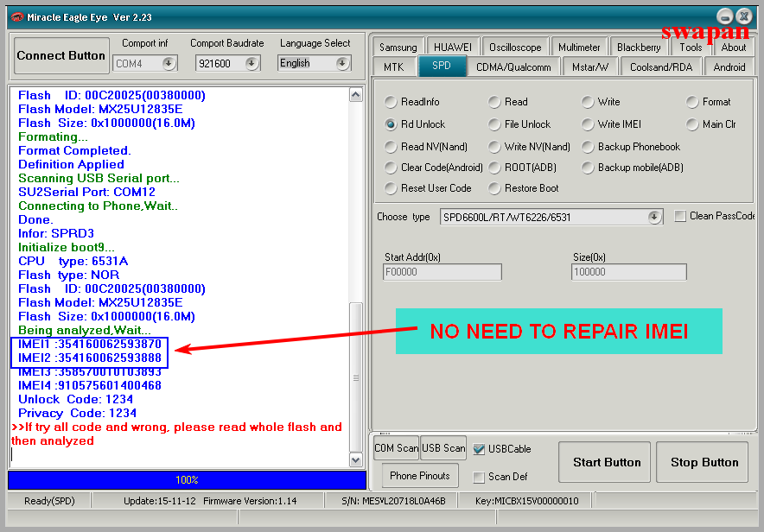This screenshot has width=764, height=532.
Task: Switch to the Samsung tab
Action: click(398, 47)
